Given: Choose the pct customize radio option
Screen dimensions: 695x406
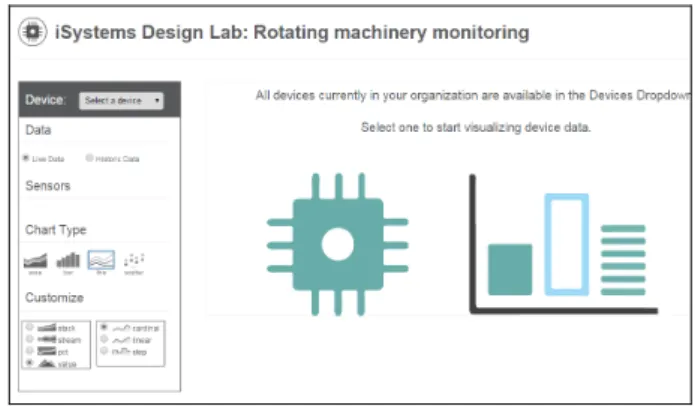Looking at the screenshot, I should [30, 351].
